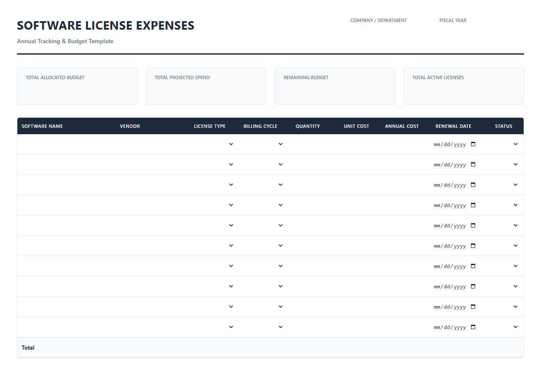Image resolution: width=541 pixels, height=392 pixels.
Task: Open Billing Cycle dropdown in eighth row
Action: tap(263, 286)
